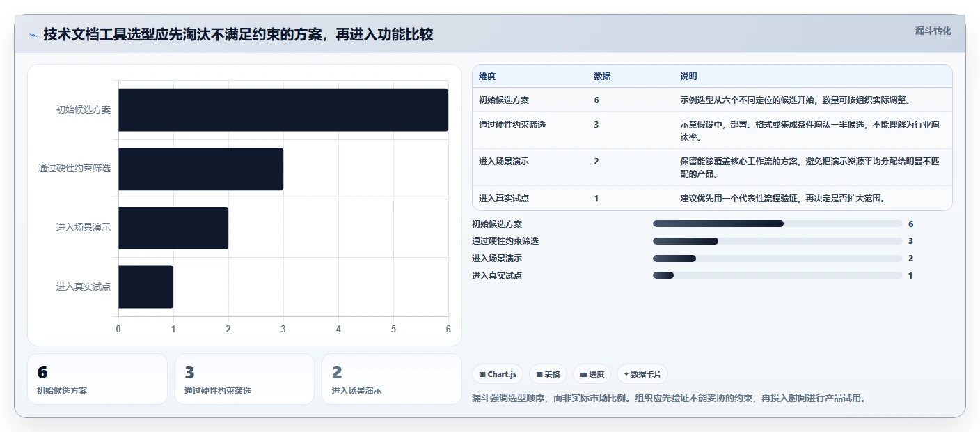
Task: Click the table description starting 保留能够覆盖核心工作流
Action: (x=810, y=167)
